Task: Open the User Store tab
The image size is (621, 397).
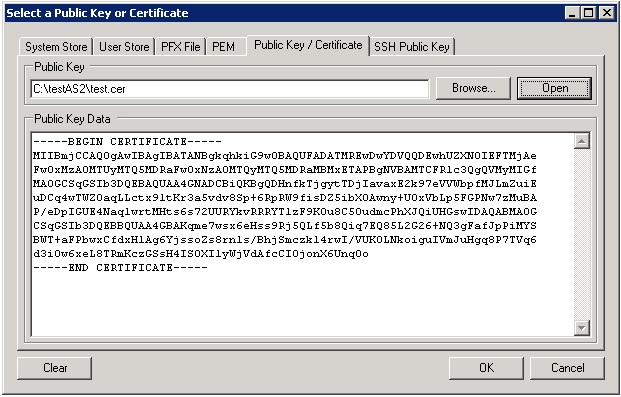Action: (x=124, y=47)
